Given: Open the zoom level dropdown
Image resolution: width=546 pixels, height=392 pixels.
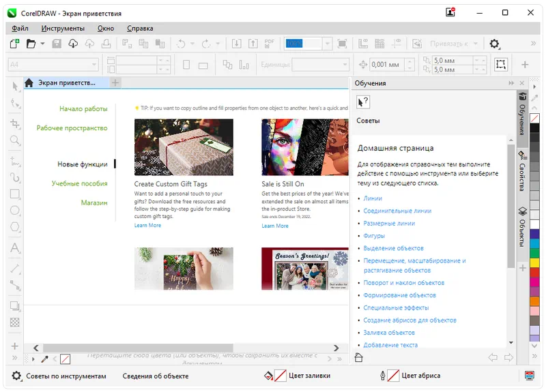Looking at the screenshot, I should [328, 44].
